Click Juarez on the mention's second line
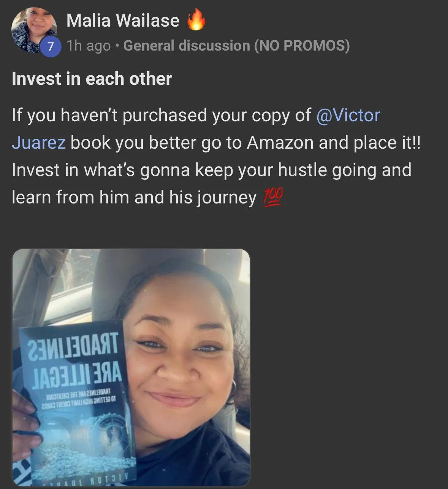The height and width of the screenshot is (489, 448). click(39, 143)
